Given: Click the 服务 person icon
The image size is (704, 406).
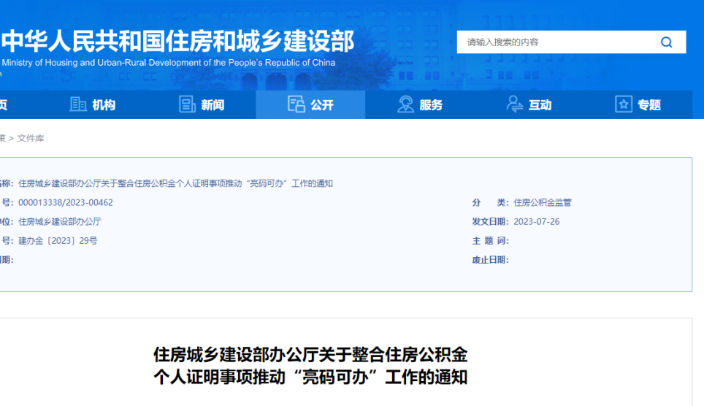Looking at the screenshot, I should (x=405, y=104).
